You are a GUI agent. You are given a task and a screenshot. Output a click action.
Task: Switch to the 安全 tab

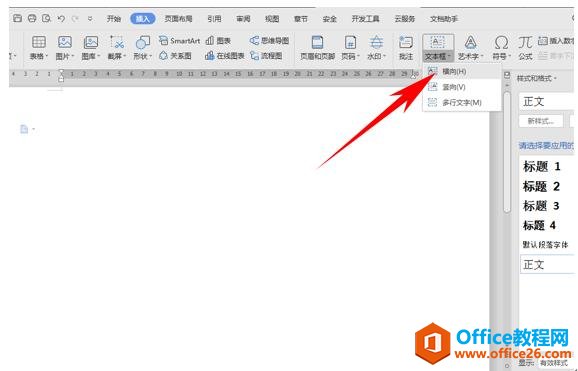pos(330,18)
